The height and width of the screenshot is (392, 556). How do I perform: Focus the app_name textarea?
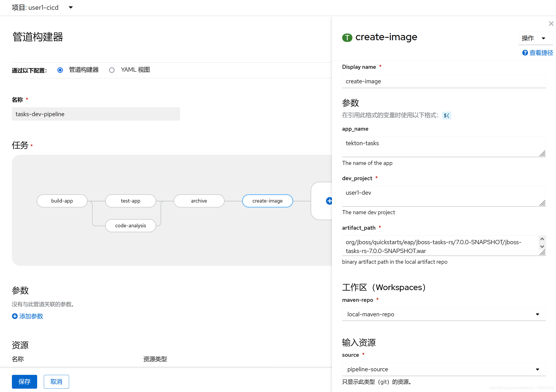point(444,147)
